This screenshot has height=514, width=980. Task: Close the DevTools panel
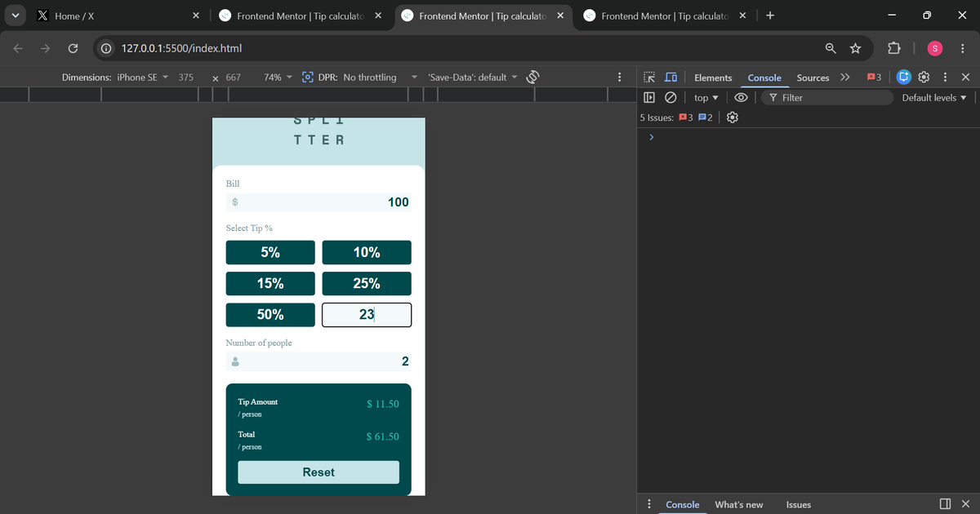965,78
